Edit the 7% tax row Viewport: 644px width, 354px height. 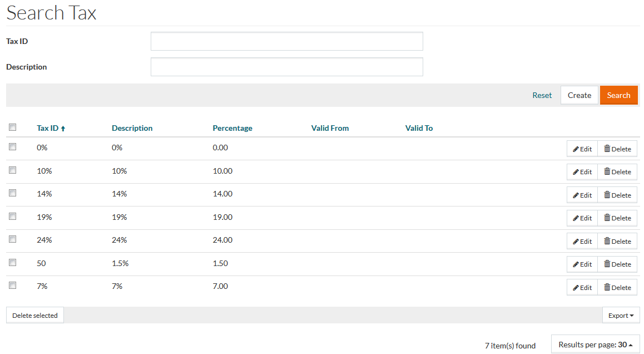[582, 288]
